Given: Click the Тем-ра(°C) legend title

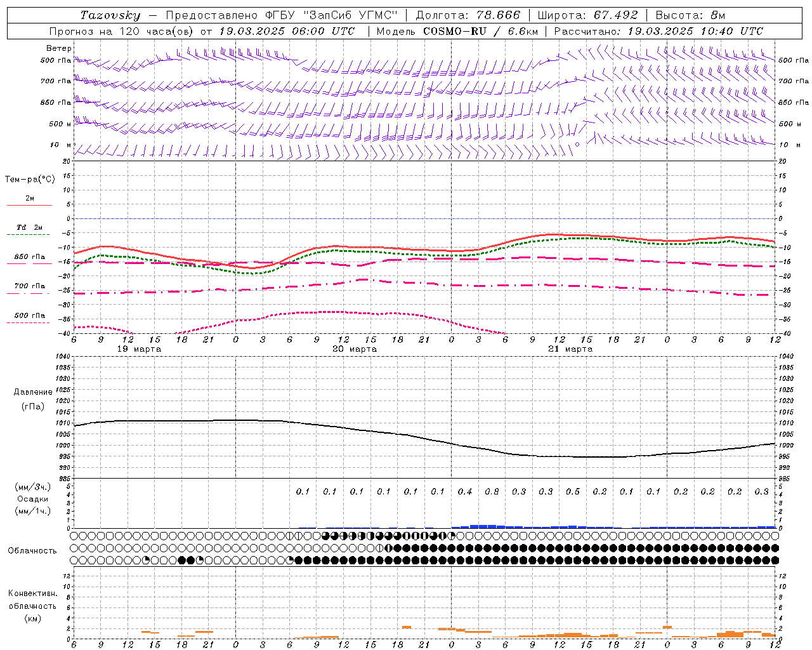Looking at the screenshot, I should (x=30, y=180).
